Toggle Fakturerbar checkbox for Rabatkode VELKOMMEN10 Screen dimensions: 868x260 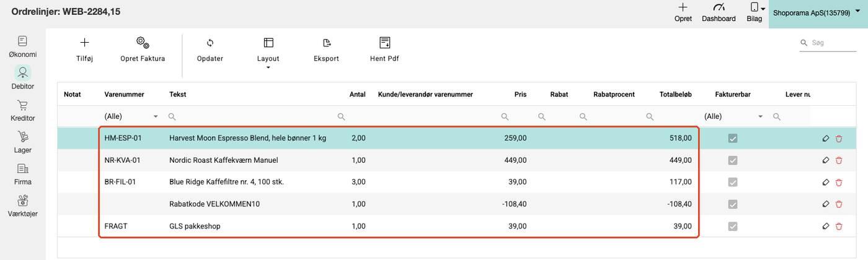coord(733,204)
